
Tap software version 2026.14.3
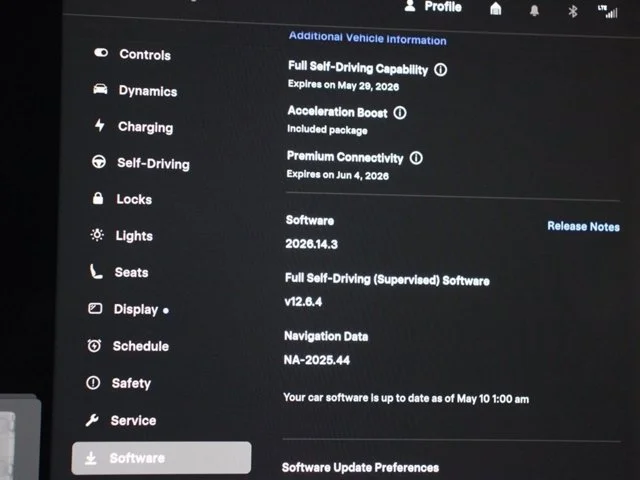311,244
